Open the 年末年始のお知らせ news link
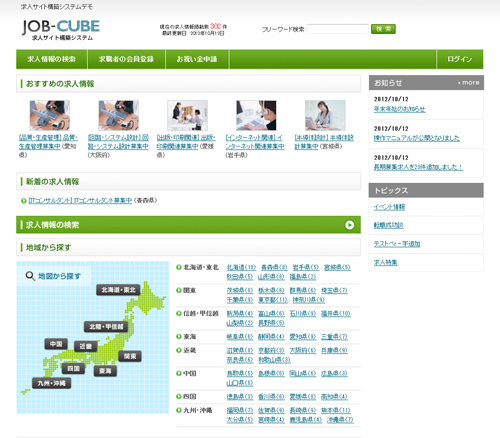Viewport: 500px width, 438px height. [x=399, y=109]
